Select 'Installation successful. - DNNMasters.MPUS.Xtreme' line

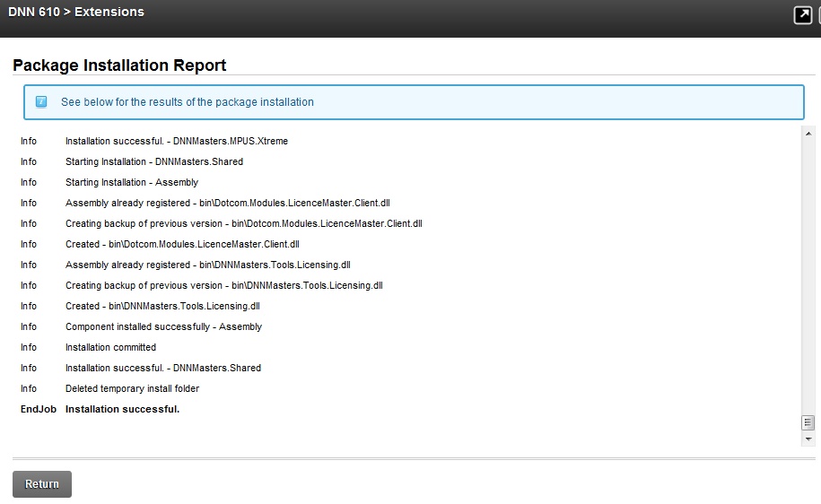[177, 142]
